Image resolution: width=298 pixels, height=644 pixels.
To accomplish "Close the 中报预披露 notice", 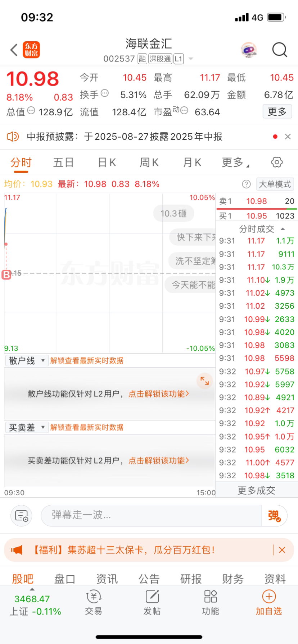I will [288, 137].
